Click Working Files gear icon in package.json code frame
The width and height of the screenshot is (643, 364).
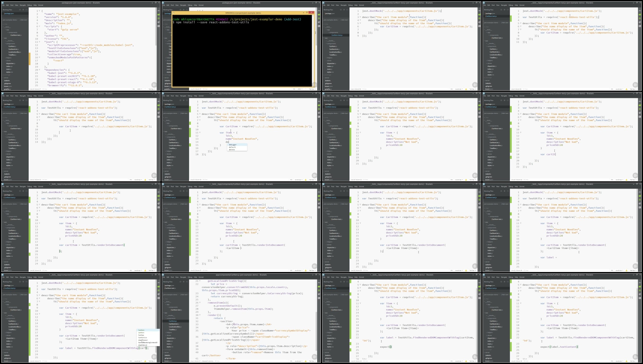(x=23, y=10)
